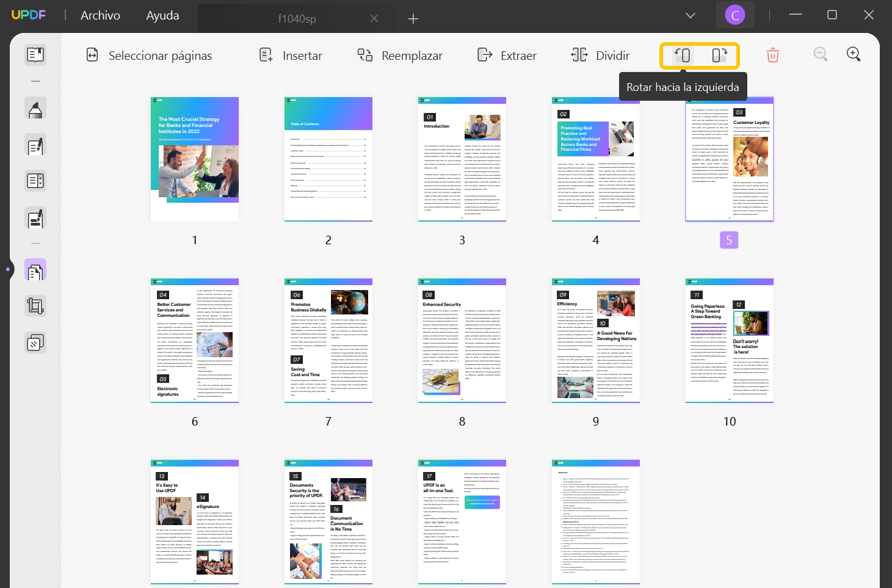Select the It's Easy to Use UPDF thumbnail
Viewport: 892px width, 588px height.
click(195, 522)
